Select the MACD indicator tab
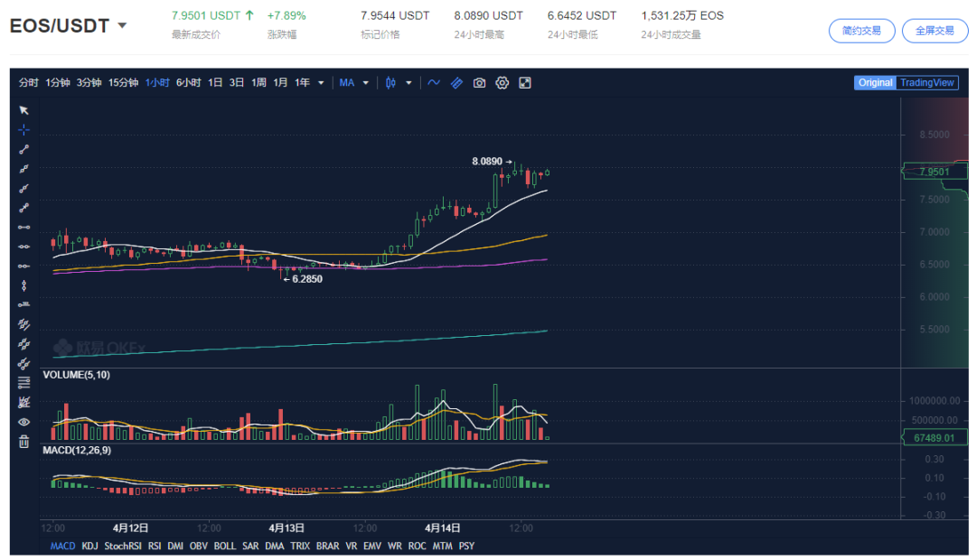This screenshot has height=560, width=976. coord(63,546)
